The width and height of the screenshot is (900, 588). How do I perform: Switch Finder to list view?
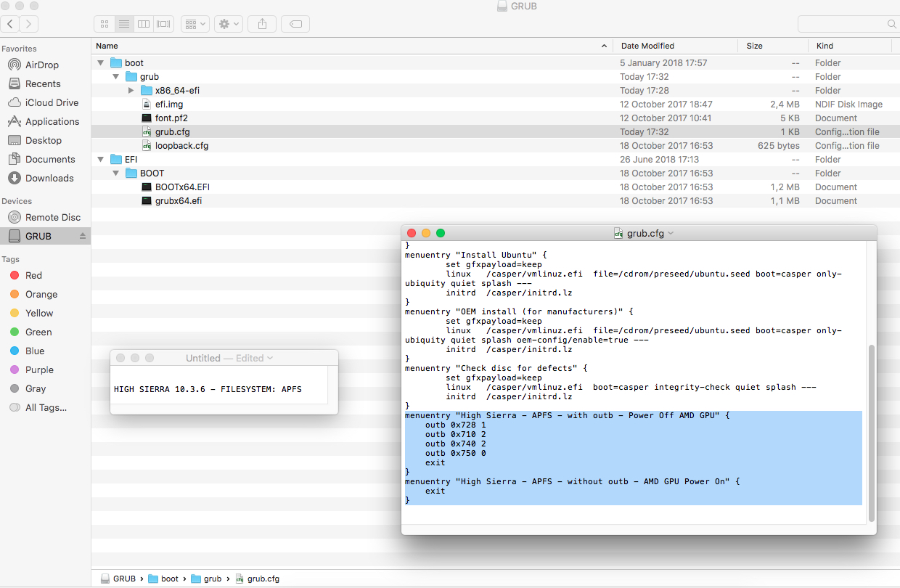(124, 24)
